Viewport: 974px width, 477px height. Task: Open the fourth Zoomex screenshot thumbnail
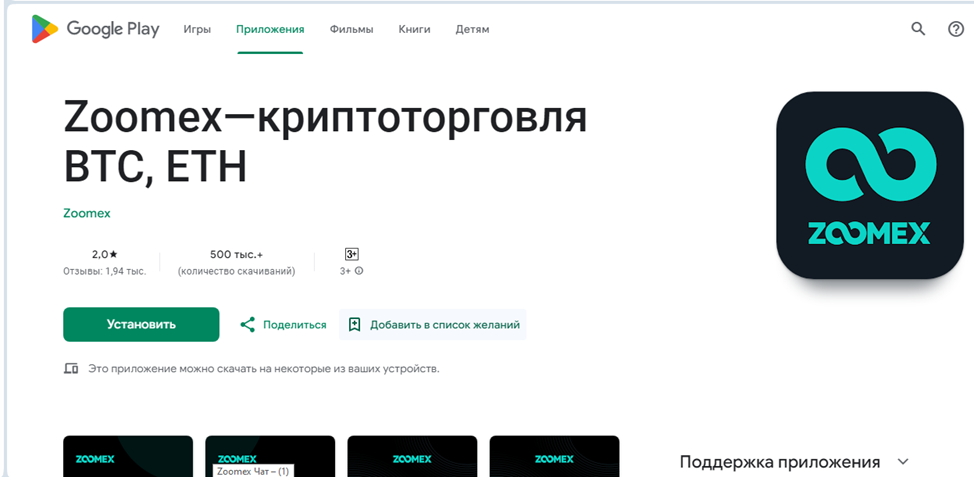click(555, 457)
